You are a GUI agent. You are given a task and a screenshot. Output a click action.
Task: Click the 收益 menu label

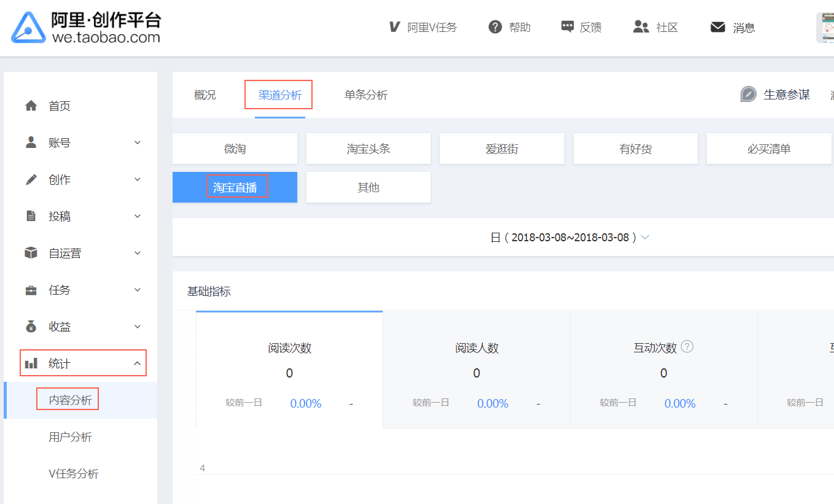coord(60,327)
